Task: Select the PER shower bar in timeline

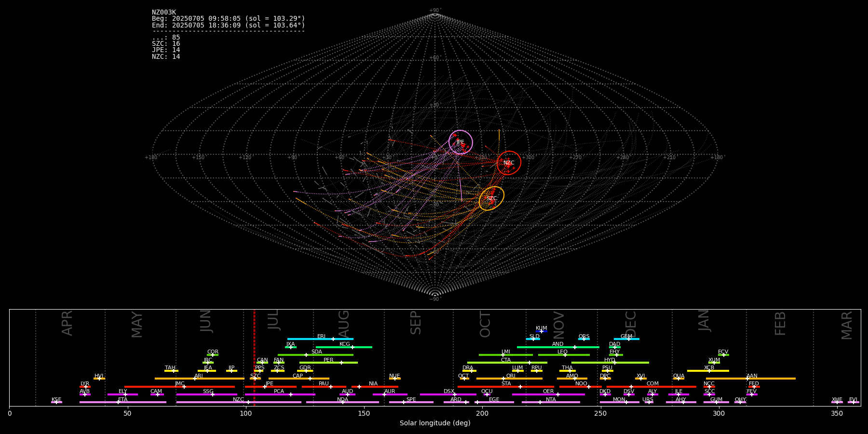Action: coord(328,363)
